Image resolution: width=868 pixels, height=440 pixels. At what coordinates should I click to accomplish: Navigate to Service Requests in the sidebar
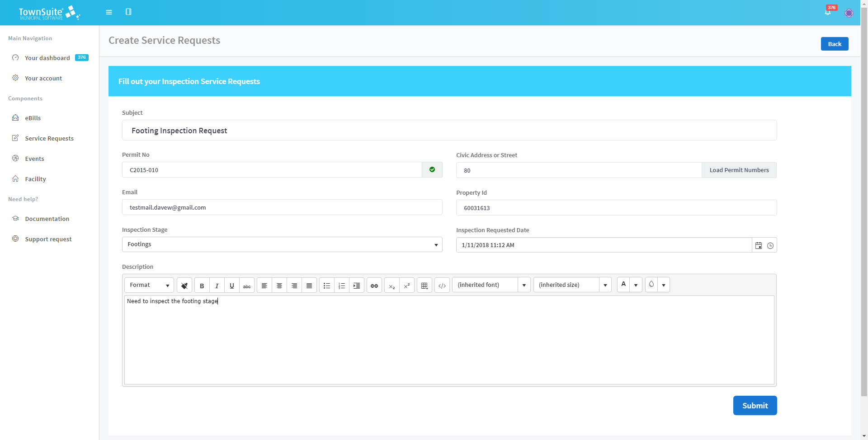[49, 138]
